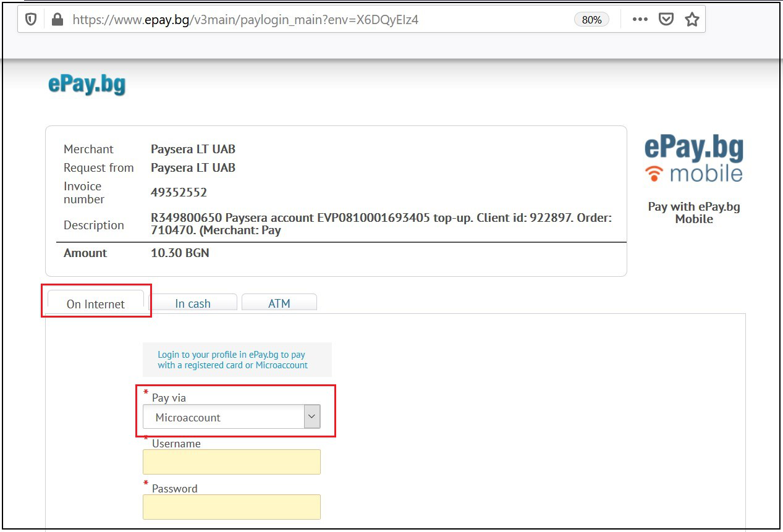Select Pay with ePay.bg Mobile link
Image resolution: width=783 pixels, height=532 pixels.
[x=694, y=213]
